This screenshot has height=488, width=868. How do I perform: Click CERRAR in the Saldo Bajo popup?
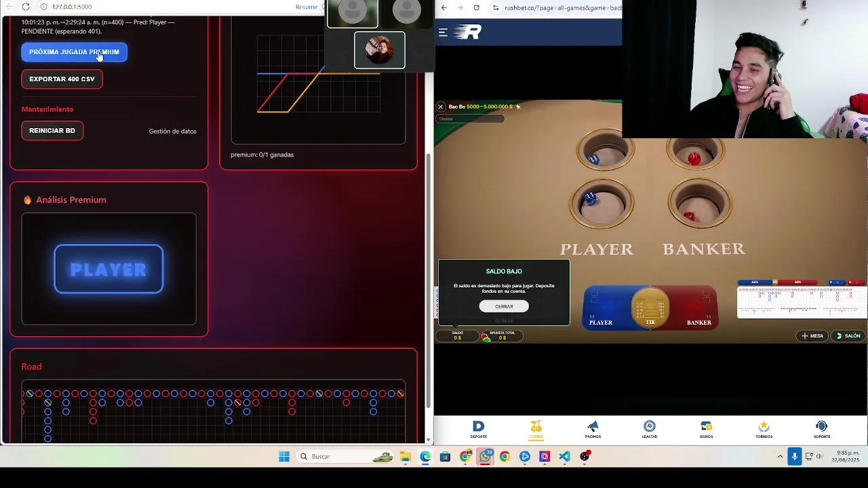tap(504, 306)
